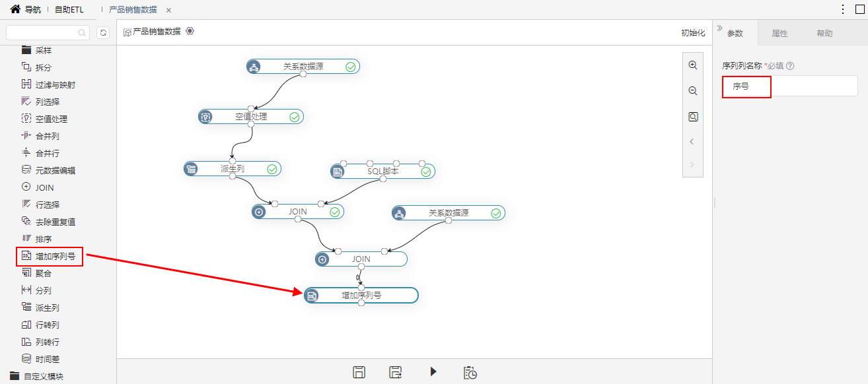
Task: Open the scheduled task icon
Action: point(470,372)
